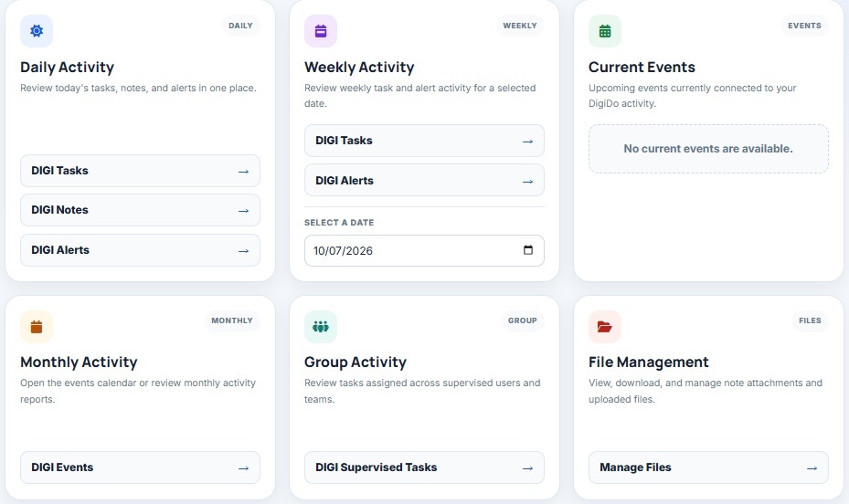The height and width of the screenshot is (504, 849).
Task: Click the arrow icon on Manage Files
Action: (x=812, y=467)
